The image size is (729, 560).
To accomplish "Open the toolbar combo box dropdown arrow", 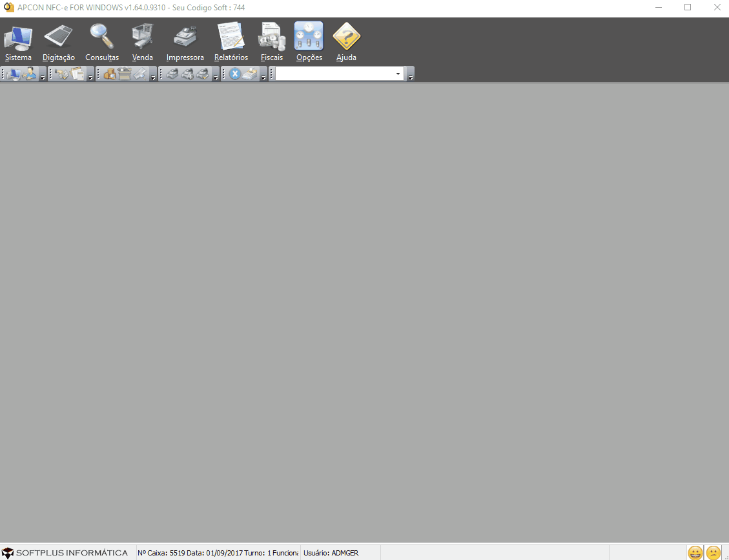I will pos(398,74).
